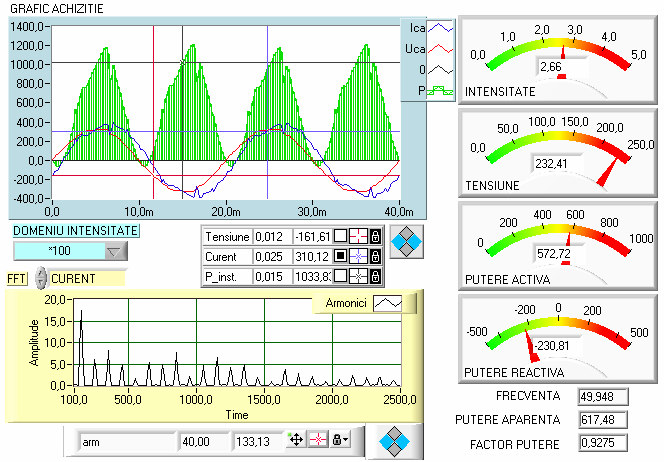Open the Ica plot legend line sample
The image size is (664, 462).
pos(440,28)
